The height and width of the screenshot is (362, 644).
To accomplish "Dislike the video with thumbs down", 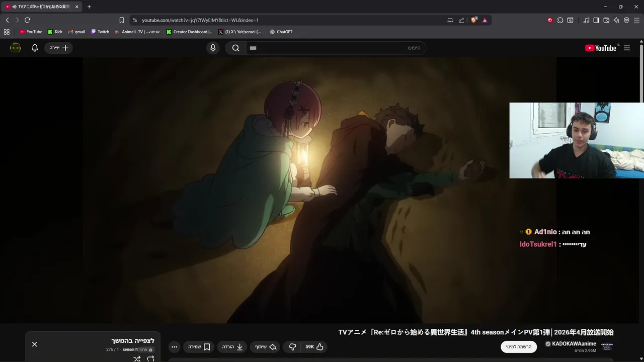I will [x=292, y=347].
